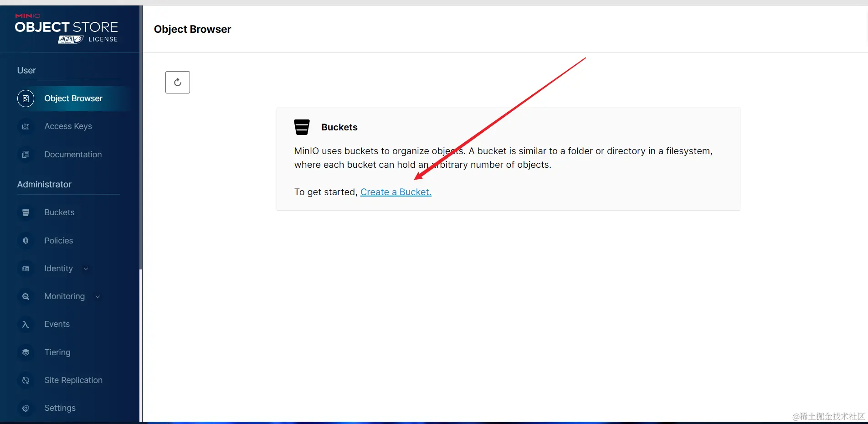
Task: Click the sidebar vertical scrollbar
Action: pos(141,137)
